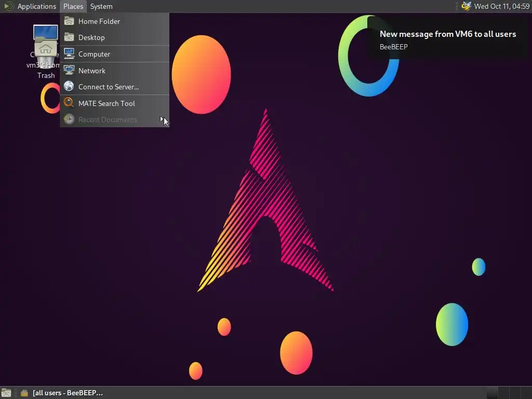The width and height of the screenshot is (532, 399).
Task: Click the BeeBEEP taskbar window icon
Action: pos(24,393)
